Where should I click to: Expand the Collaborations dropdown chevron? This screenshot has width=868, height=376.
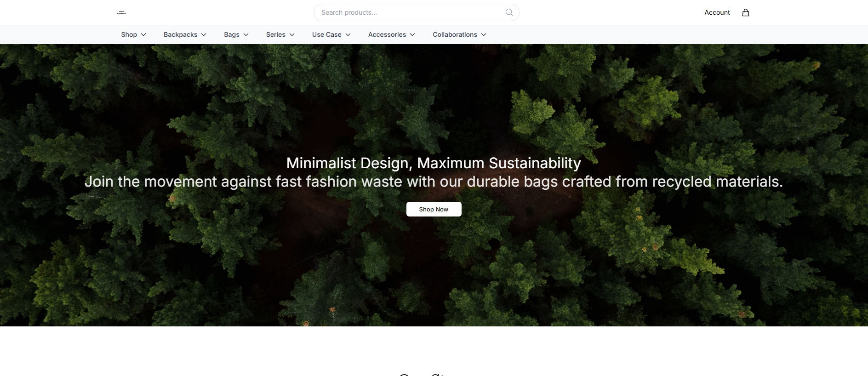484,34
